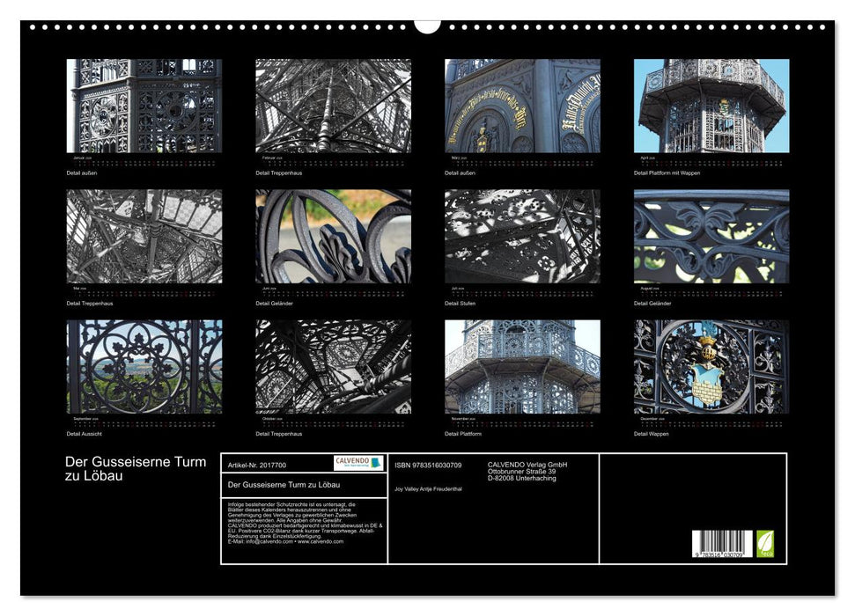The height and width of the screenshot is (616, 855).
Task: Open the May 'Detail Treppenhaus' thumbnail
Action: [x=144, y=236]
